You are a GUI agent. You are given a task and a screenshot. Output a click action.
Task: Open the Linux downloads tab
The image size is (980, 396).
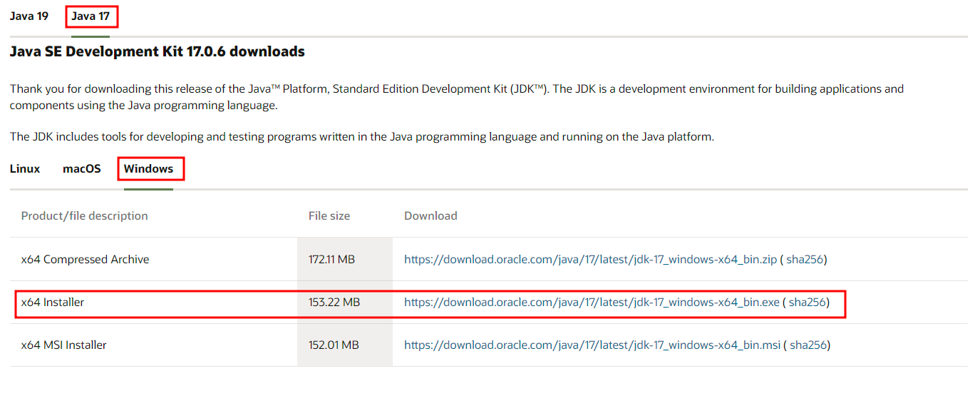[25, 169]
